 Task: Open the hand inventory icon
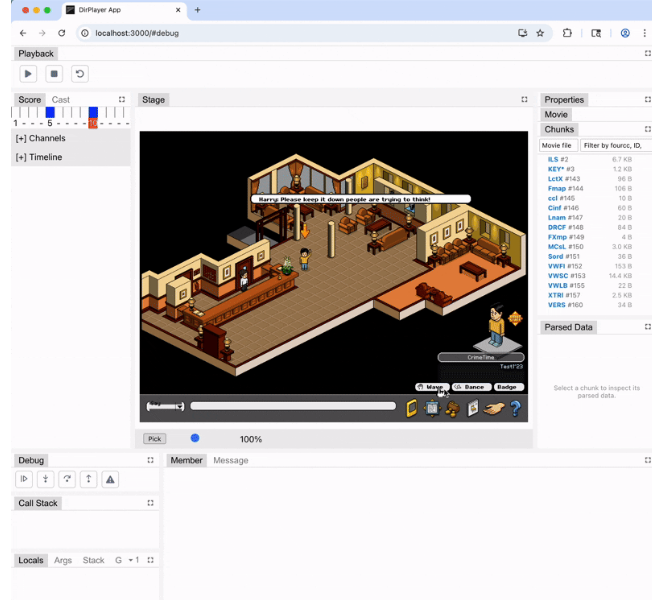494,409
